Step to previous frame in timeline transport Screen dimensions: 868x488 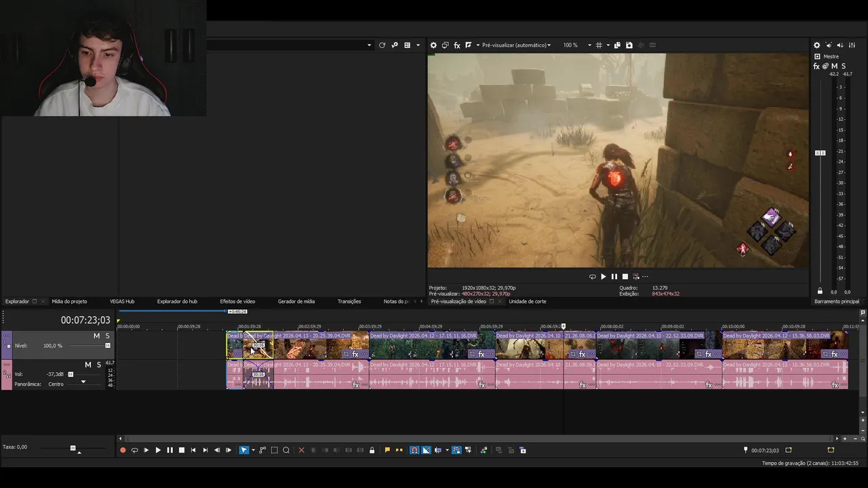[x=217, y=450]
